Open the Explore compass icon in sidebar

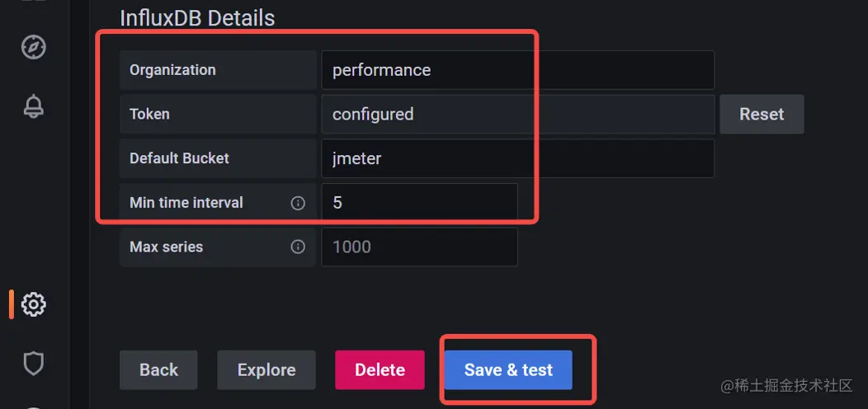pyautogui.click(x=34, y=47)
